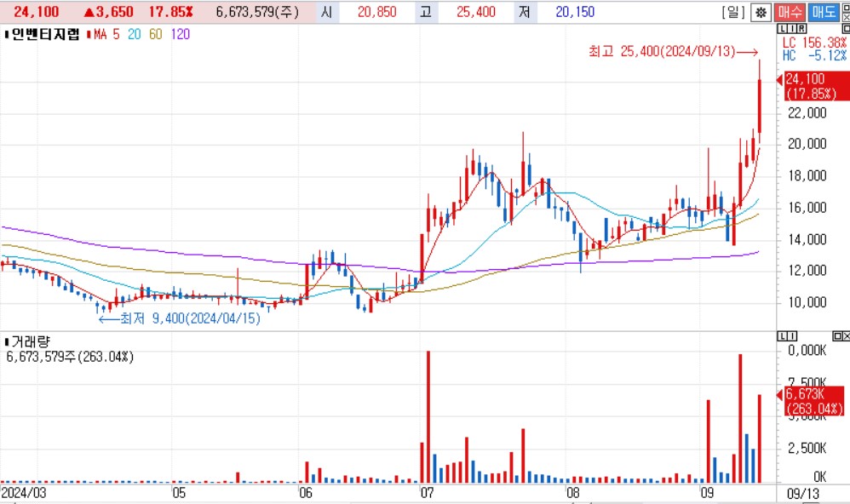
Task: Click volume 6,673,579(주) in header
Action: (x=257, y=12)
